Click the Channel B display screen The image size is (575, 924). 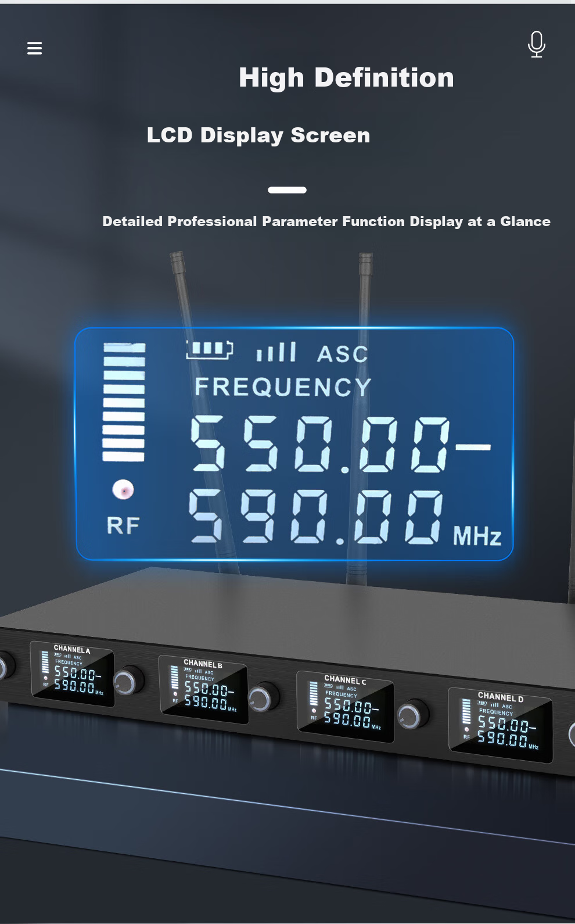(x=203, y=689)
